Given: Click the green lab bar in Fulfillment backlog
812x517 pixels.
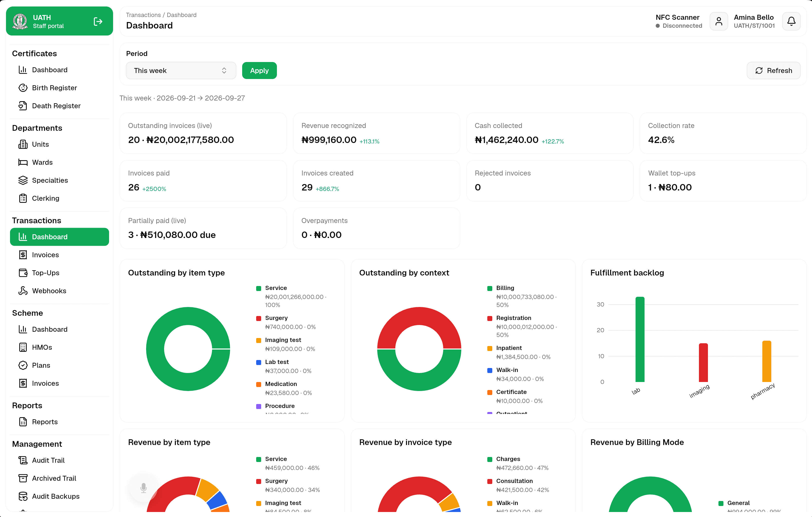Looking at the screenshot, I should 640,339.
